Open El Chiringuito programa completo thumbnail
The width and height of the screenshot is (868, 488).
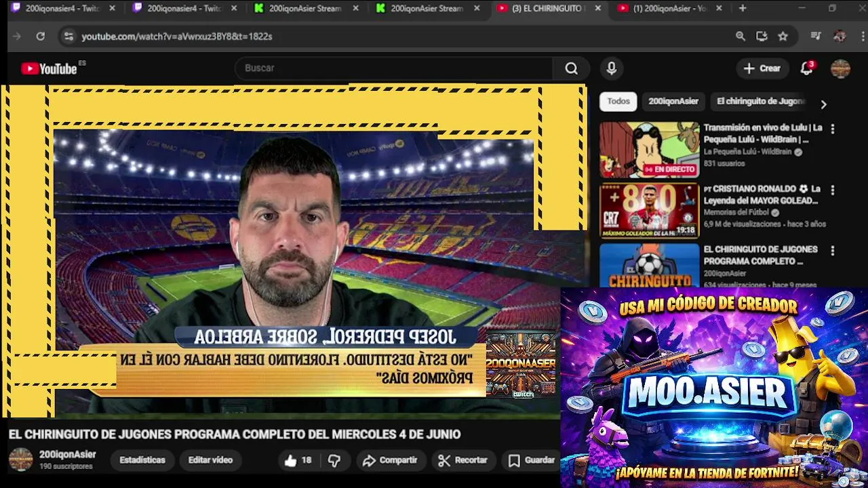click(x=649, y=265)
